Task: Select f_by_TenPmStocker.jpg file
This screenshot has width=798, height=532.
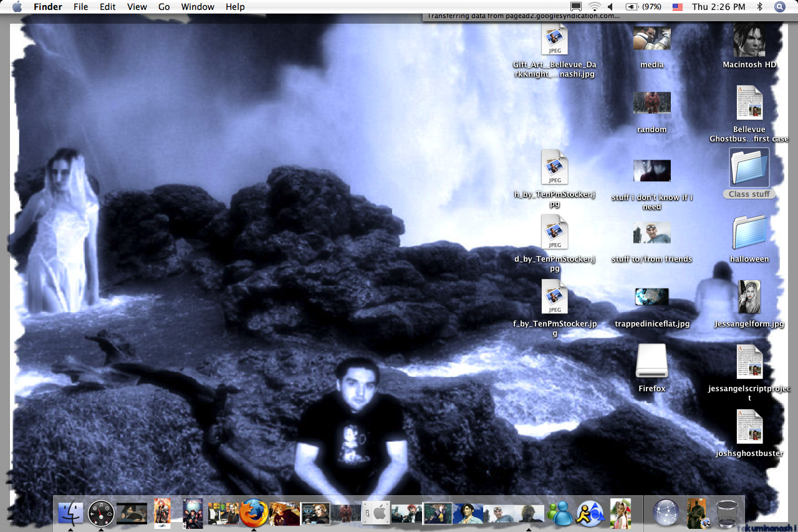Action: [554, 297]
